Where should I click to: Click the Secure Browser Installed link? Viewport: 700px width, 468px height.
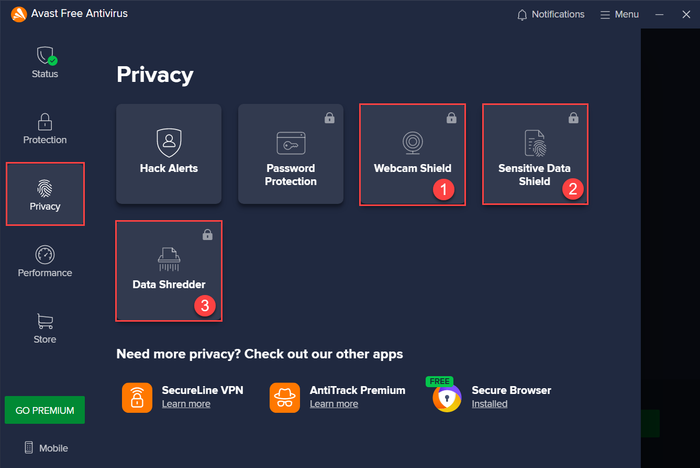[x=489, y=404]
